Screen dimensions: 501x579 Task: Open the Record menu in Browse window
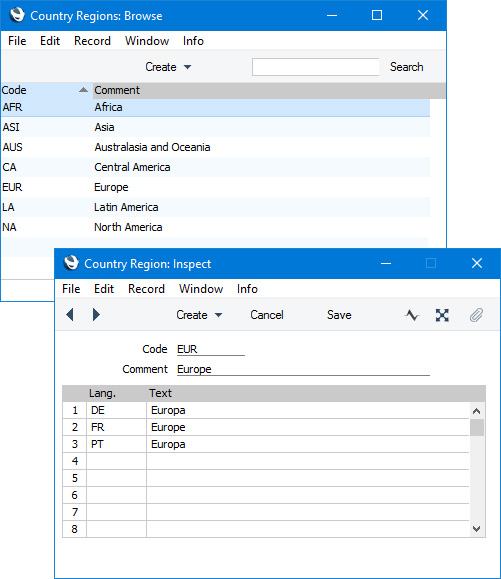92,41
